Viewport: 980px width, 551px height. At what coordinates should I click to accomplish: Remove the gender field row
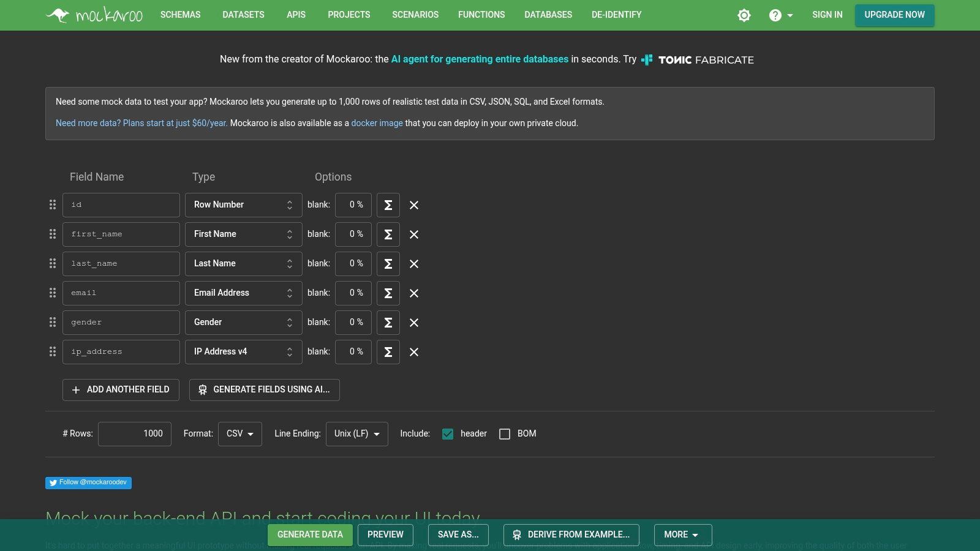(x=414, y=323)
